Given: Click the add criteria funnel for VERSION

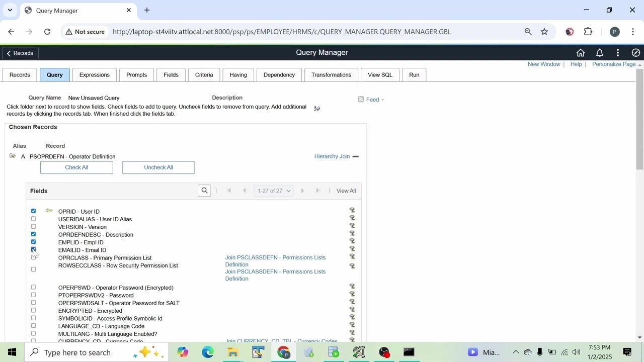Looking at the screenshot, I should point(352,226).
